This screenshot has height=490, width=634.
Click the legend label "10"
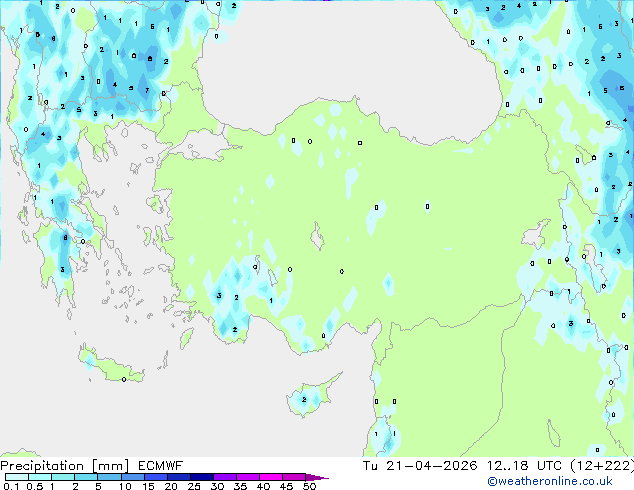(x=125, y=486)
